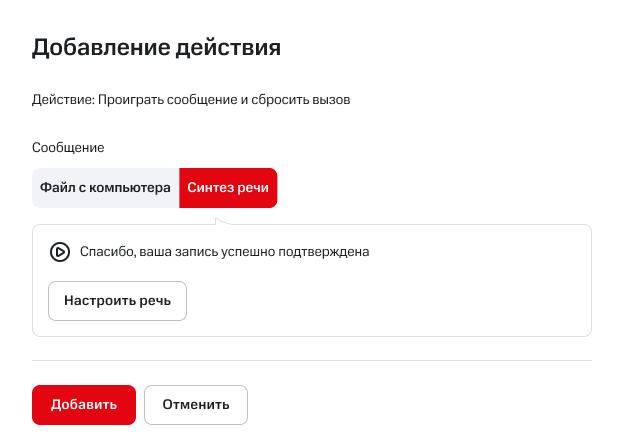Choose uploading a file from computer

pos(105,188)
